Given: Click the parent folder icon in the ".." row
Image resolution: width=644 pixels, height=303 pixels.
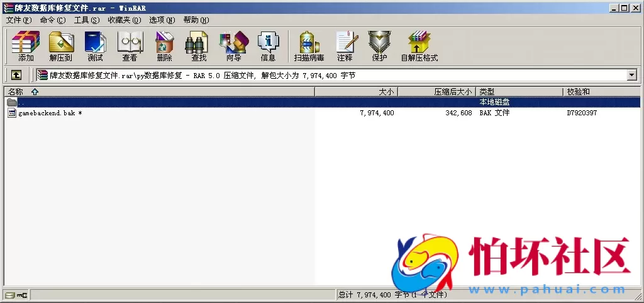Looking at the screenshot, I should (x=12, y=102).
